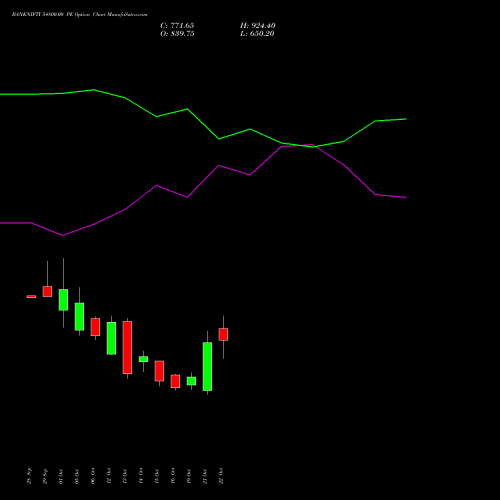Screen dimensions: 500x500
Task: Click the low price value L: 650.20
Action: click(257, 34)
